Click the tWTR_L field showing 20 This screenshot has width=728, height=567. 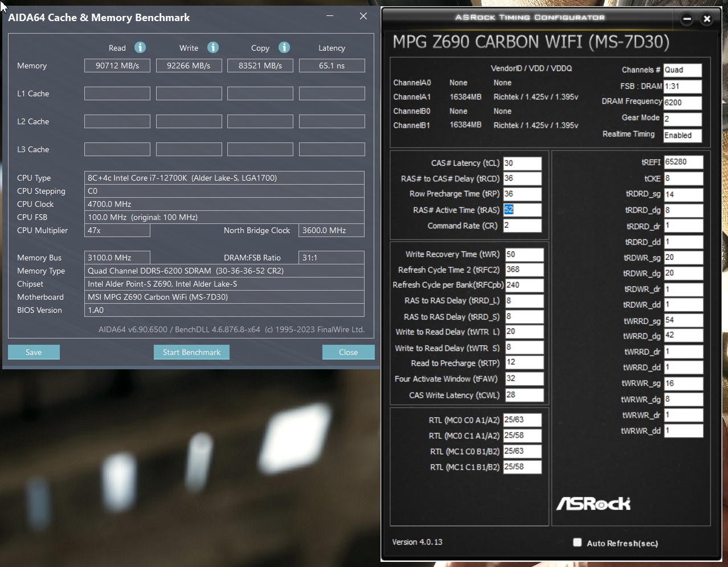click(x=525, y=332)
